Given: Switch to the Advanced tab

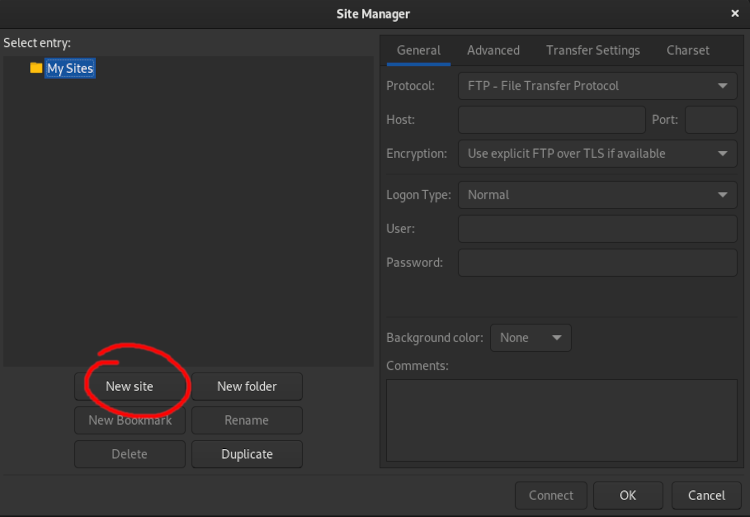Looking at the screenshot, I should click(x=493, y=50).
